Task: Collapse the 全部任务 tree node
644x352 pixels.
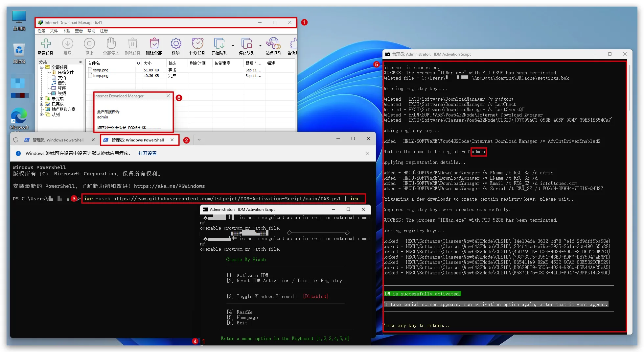Action: coord(42,67)
